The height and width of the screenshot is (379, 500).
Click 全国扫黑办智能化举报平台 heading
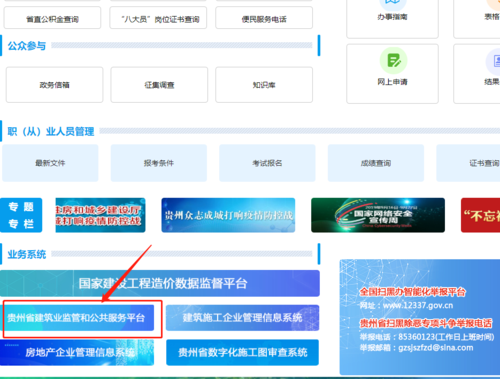412,292
